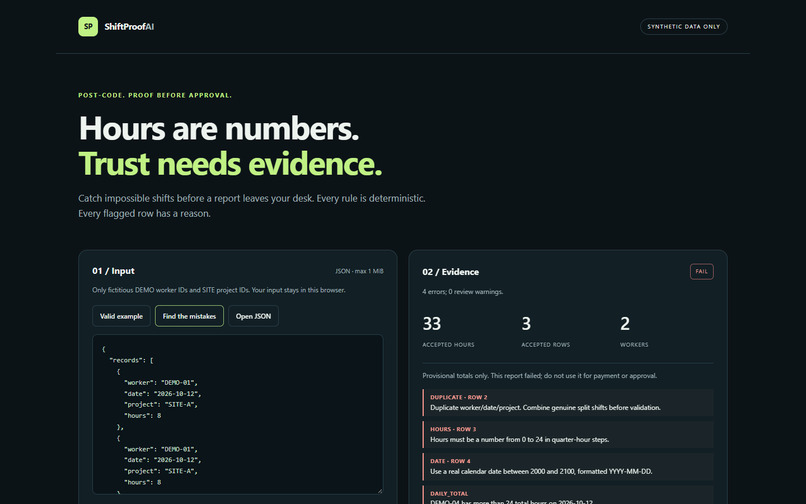Click the WORKERS label
The height and width of the screenshot is (504, 806).
[634, 345]
